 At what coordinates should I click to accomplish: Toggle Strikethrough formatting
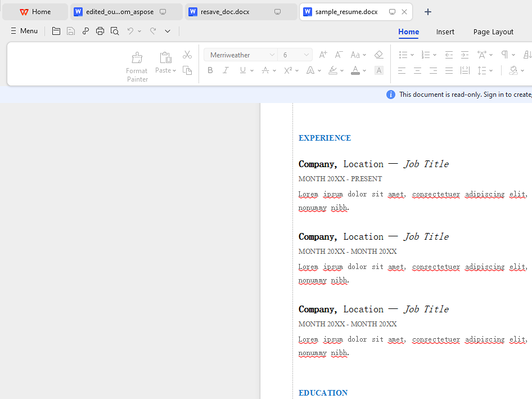[265, 70]
